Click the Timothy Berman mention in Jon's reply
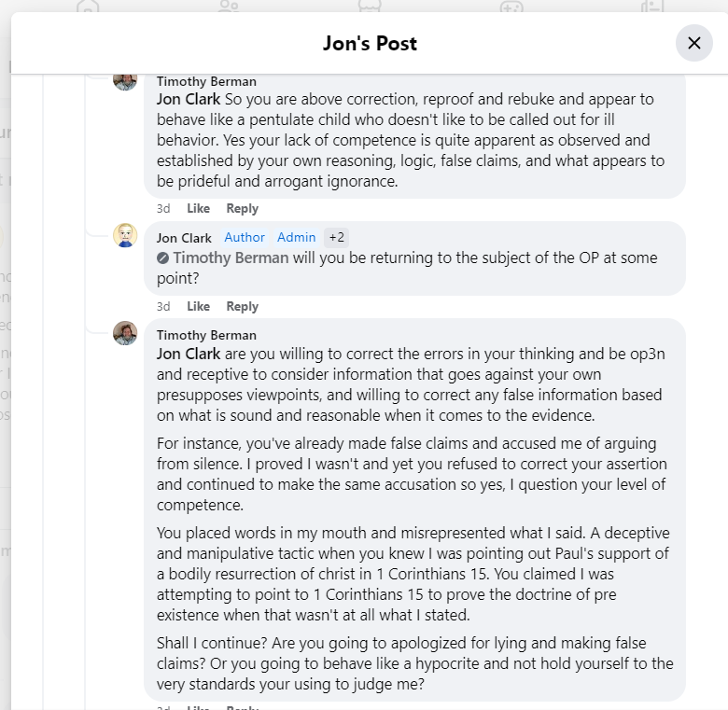Screen dimensions: 728x710 pos(231,258)
